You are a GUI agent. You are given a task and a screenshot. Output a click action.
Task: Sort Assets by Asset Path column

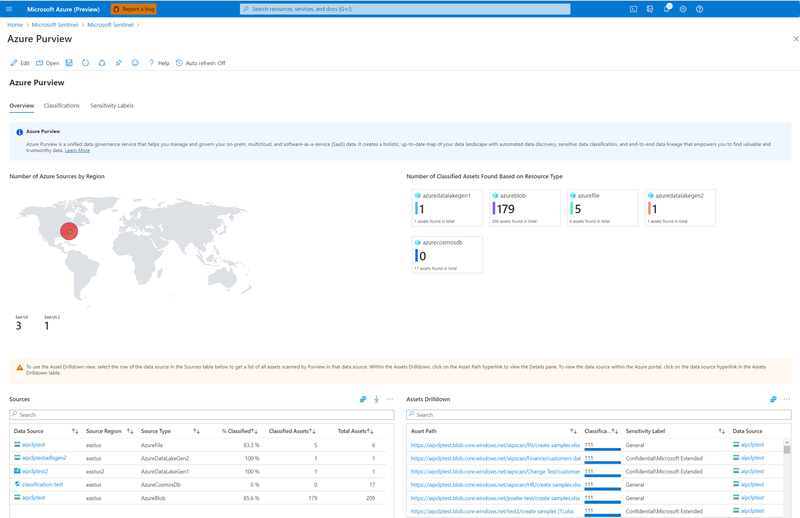[x=493, y=431]
